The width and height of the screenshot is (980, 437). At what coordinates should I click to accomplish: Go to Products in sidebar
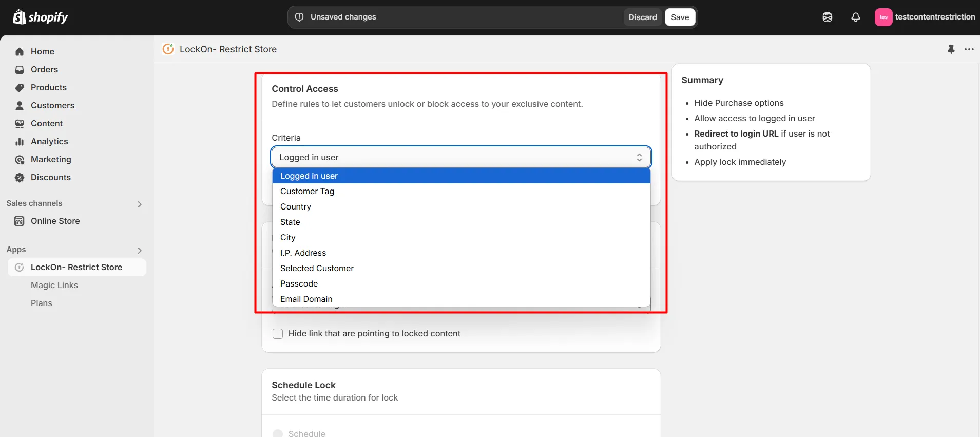point(49,87)
